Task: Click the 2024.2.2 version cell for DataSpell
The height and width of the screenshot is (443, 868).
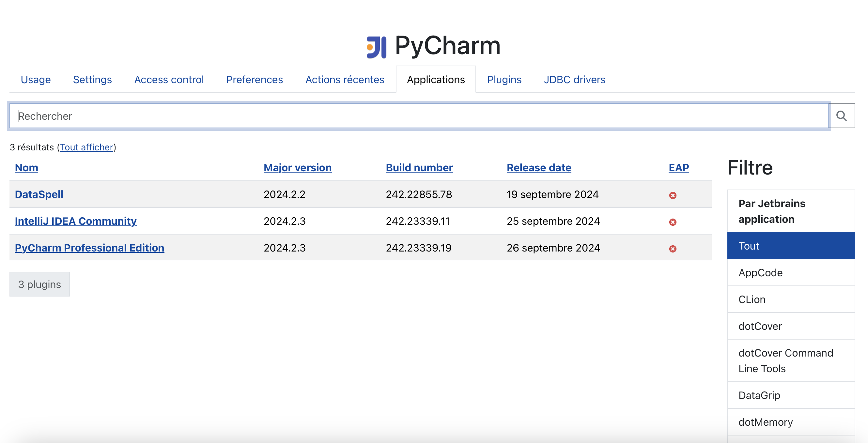Action: click(x=285, y=194)
